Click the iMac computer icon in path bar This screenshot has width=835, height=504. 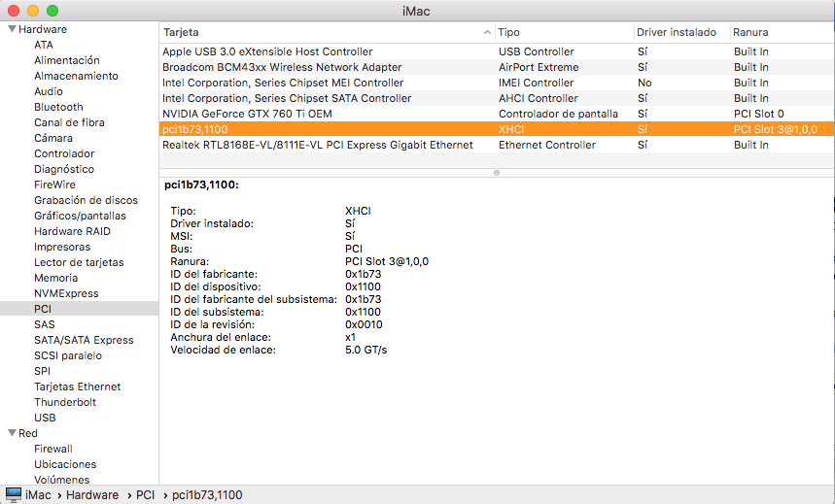pyautogui.click(x=14, y=494)
